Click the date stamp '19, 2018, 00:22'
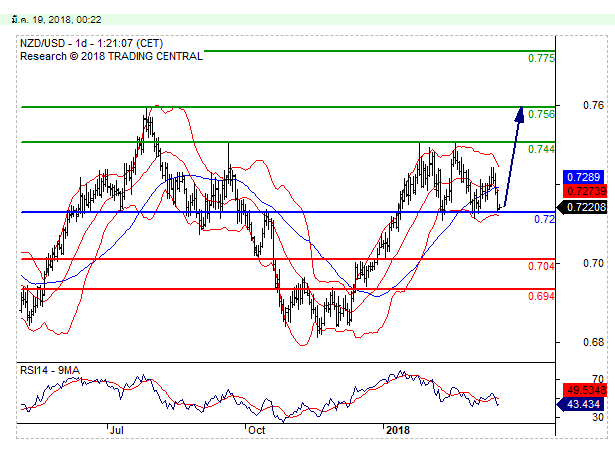 67,20
